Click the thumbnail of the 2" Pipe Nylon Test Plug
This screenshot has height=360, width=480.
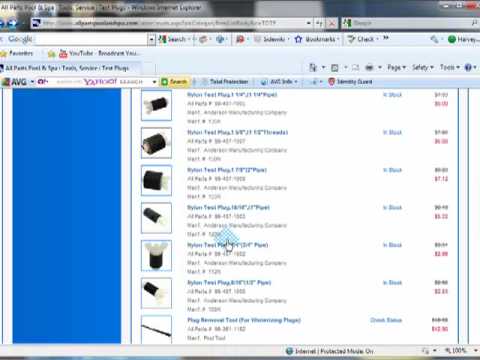click(x=156, y=180)
